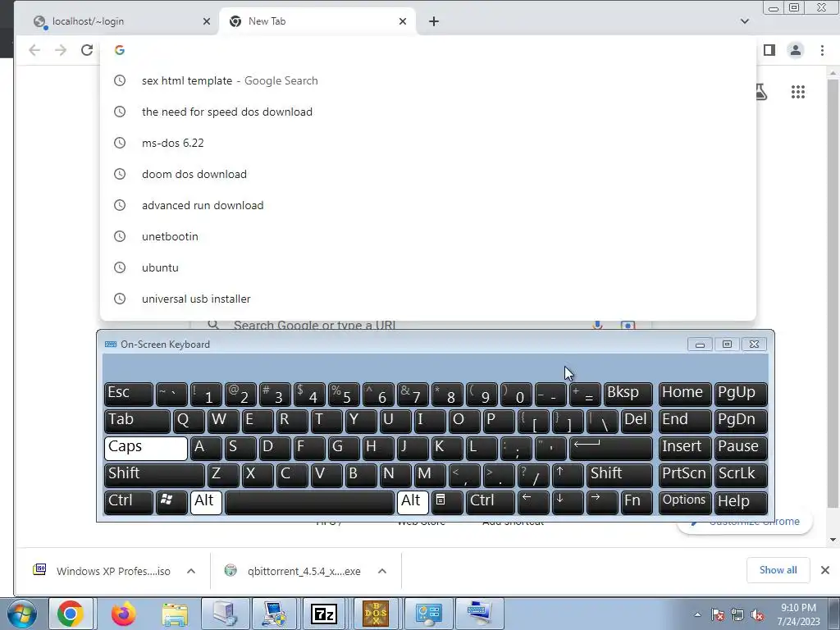Toggle the ScrLk key on the keyboard
Viewport: 840px width, 630px height.
point(741,475)
